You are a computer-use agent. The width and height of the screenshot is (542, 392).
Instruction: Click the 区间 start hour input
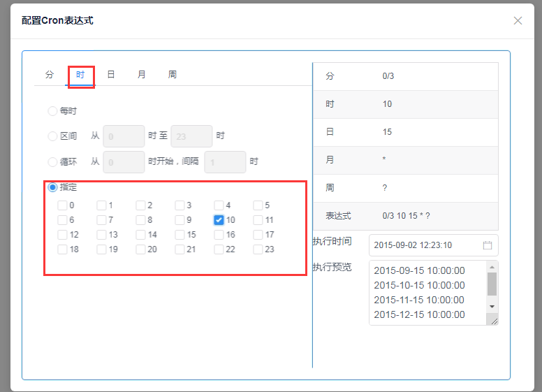pos(124,136)
